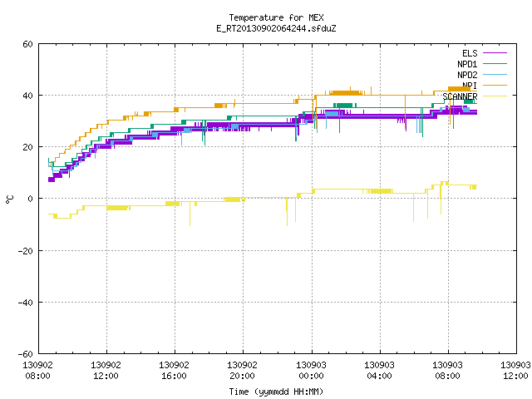This screenshot has width=532, height=399.
Task: Select the ELS legend label
Action: pyautogui.click(x=470, y=53)
